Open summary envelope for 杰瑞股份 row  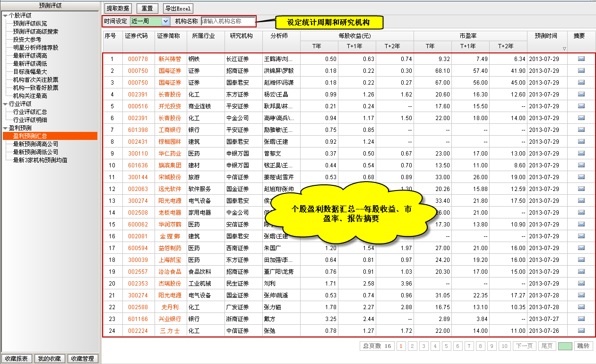581,284
